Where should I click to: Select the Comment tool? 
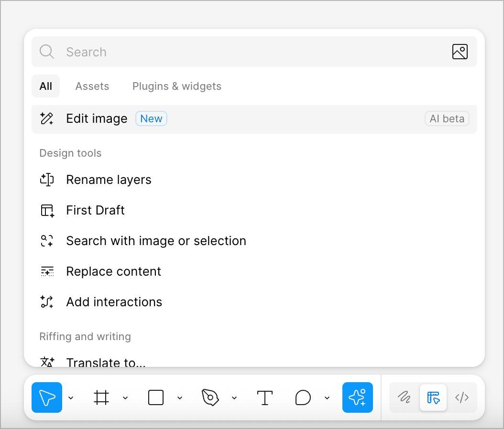point(303,397)
